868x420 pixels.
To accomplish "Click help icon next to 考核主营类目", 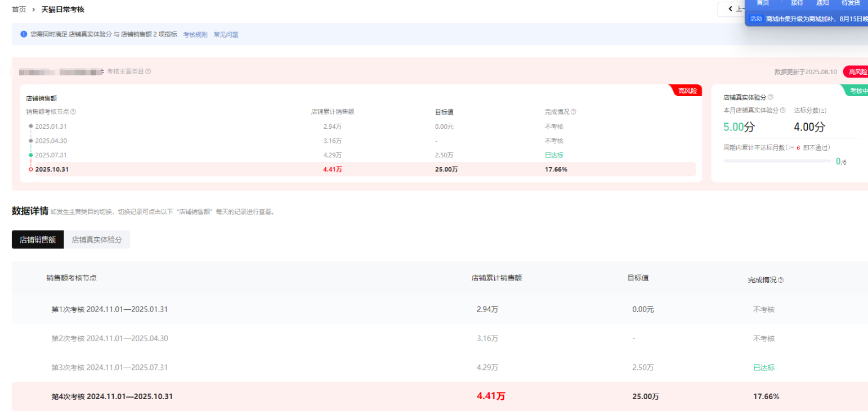I will tap(148, 72).
